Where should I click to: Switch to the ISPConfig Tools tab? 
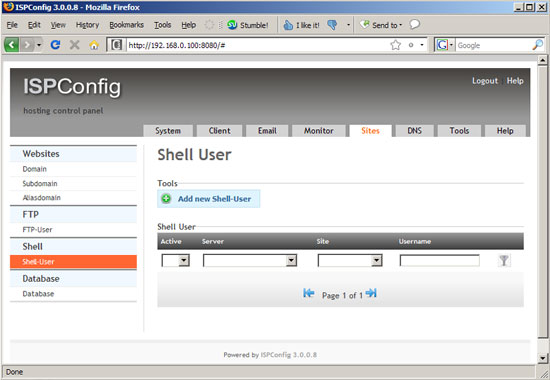pyautogui.click(x=459, y=131)
